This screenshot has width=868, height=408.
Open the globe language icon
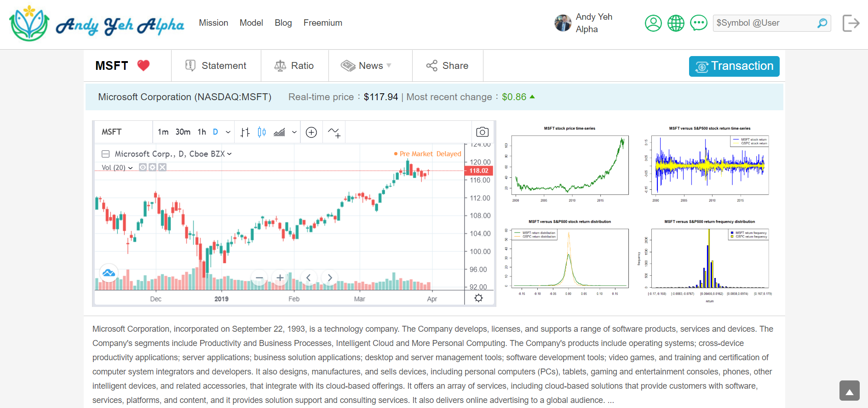676,23
